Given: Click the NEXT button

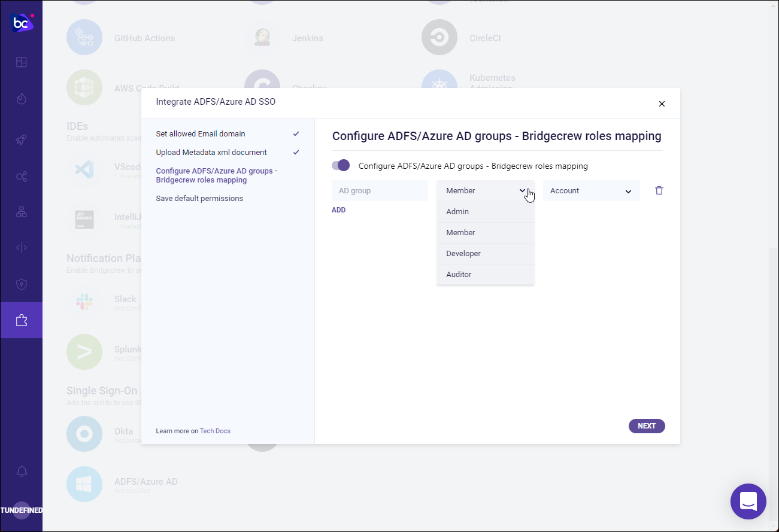Looking at the screenshot, I should [x=647, y=426].
